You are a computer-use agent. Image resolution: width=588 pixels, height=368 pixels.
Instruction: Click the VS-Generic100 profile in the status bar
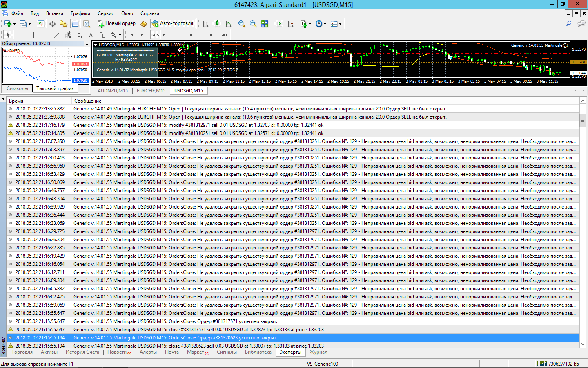[x=323, y=364]
